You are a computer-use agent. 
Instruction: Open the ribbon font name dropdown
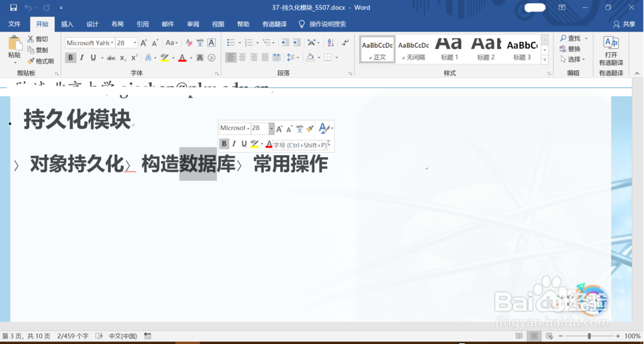coord(113,43)
